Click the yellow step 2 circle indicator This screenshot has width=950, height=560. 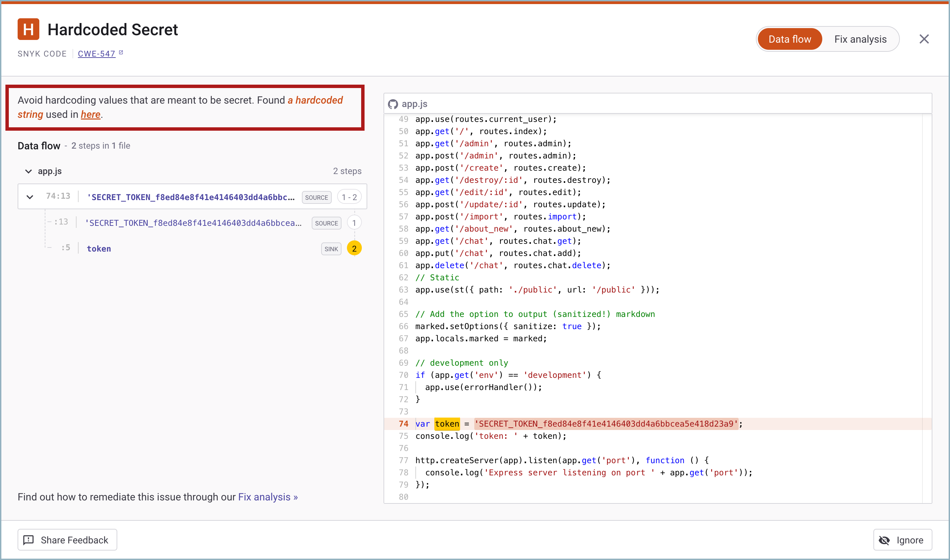pyautogui.click(x=354, y=248)
